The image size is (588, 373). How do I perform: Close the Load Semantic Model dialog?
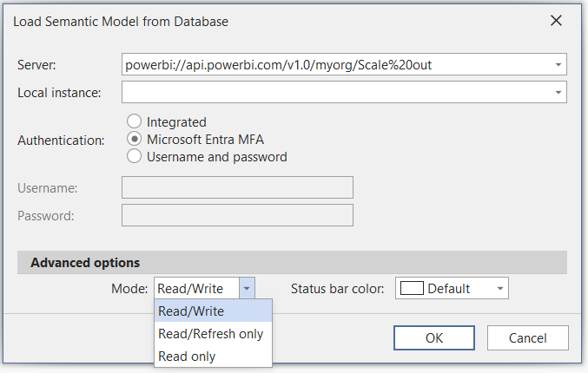pyautogui.click(x=556, y=20)
